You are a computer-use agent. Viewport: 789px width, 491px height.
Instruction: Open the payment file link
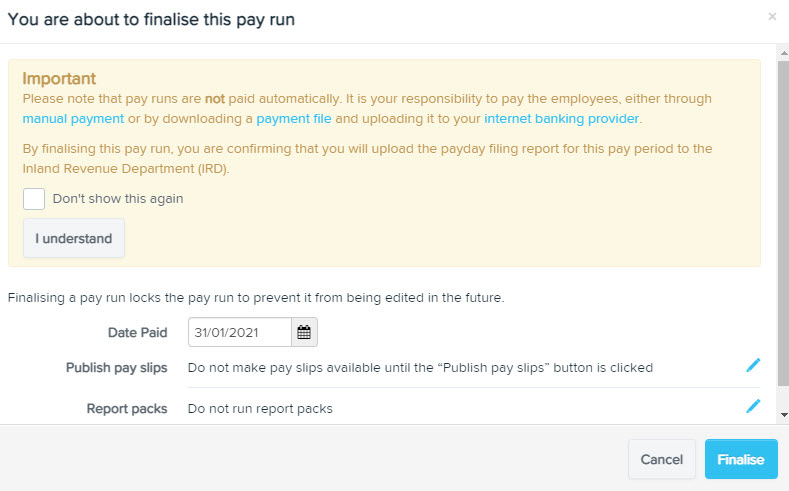coord(294,119)
